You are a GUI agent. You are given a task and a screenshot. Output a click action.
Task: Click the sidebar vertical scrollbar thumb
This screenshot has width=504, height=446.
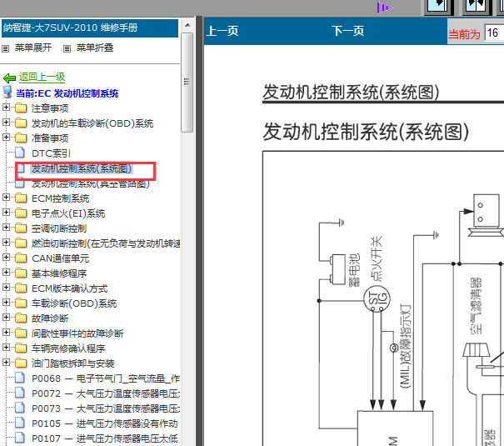coord(187,83)
